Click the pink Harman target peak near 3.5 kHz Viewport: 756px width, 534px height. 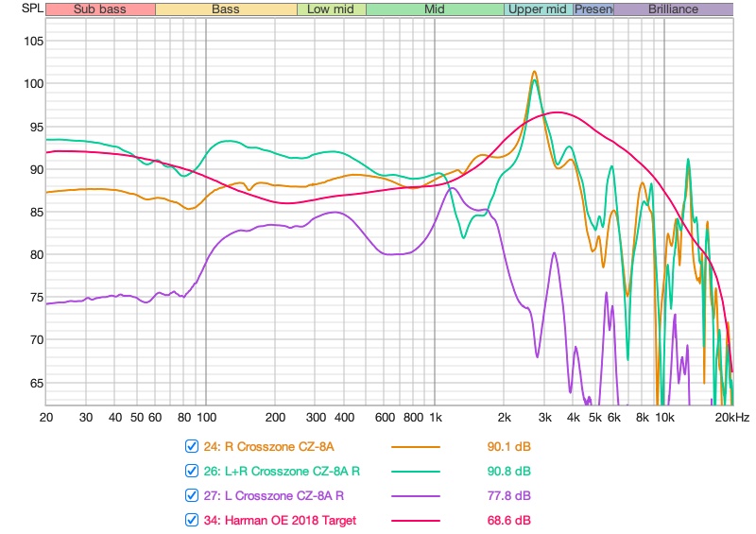558,112
